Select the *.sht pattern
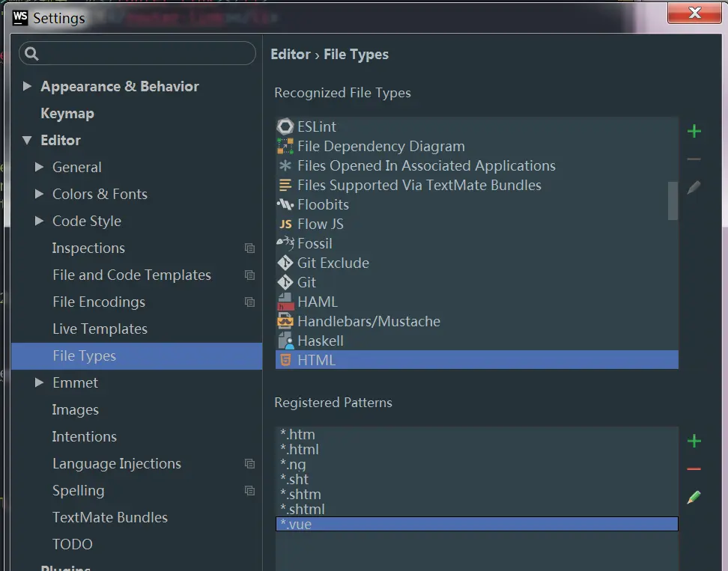Image resolution: width=728 pixels, height=571 pixels. point(477,479)
